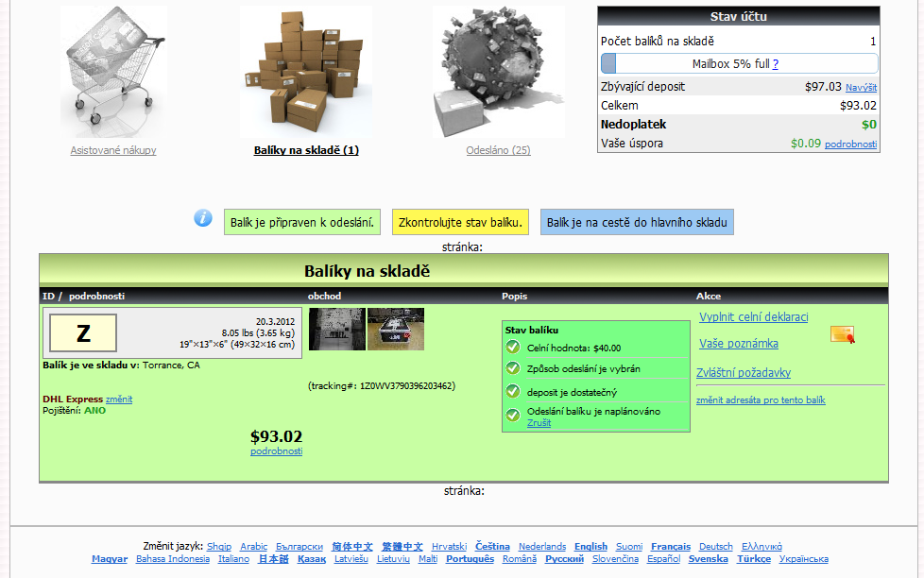Click the Z package label icon

[x=83, y=333]
